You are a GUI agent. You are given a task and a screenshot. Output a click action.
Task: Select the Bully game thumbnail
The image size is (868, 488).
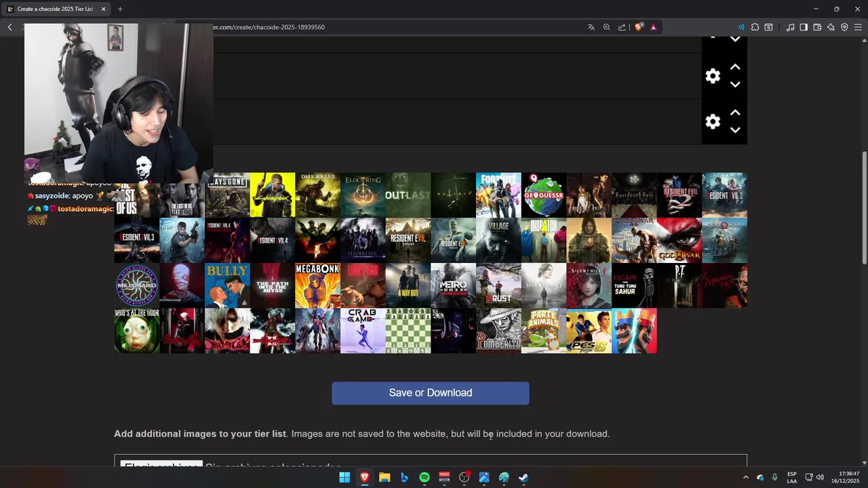tap(227, 285)
